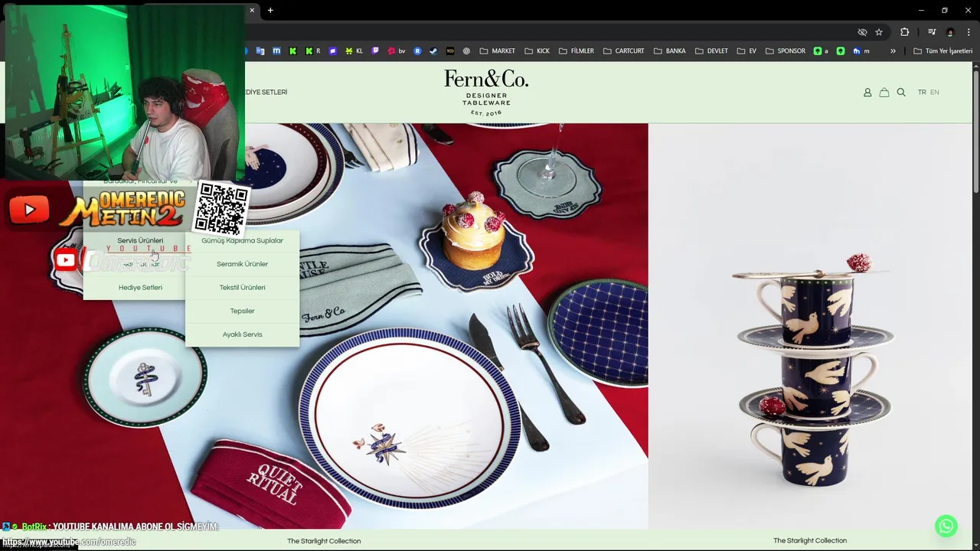The image size is (980, 551).
Task: Open the ChatGPT bookmark icon
Action: pos(466,51)
